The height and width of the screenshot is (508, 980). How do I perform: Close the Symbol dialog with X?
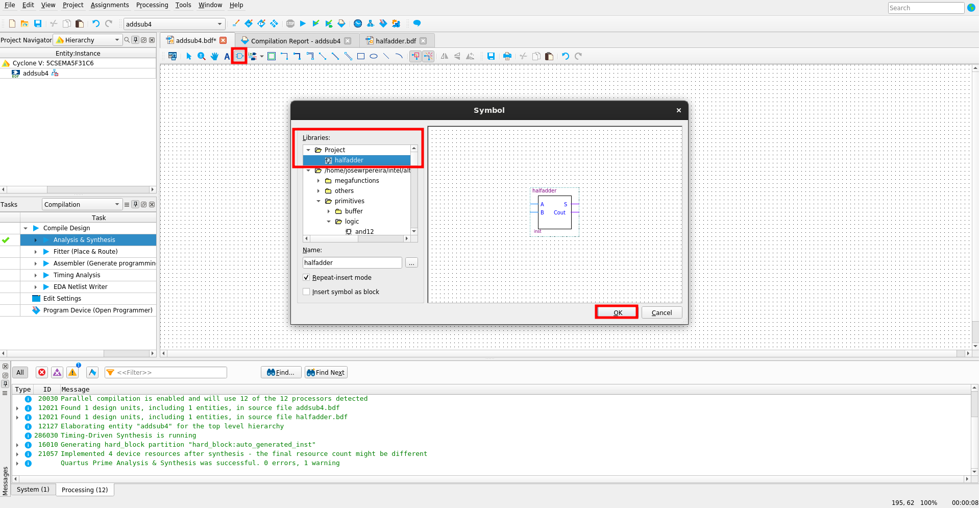point(679,110)
